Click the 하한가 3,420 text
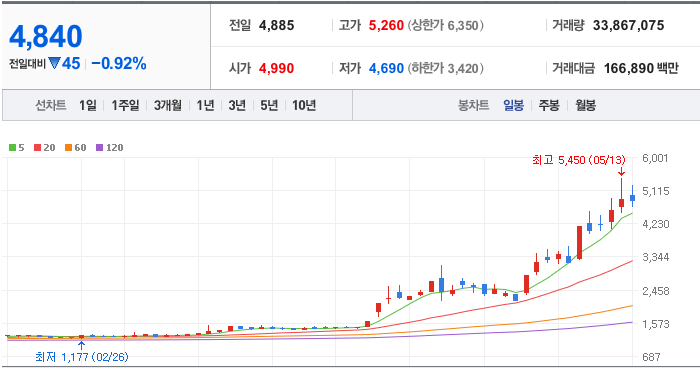Screen dimensions: 700x370 click(445, 68)
